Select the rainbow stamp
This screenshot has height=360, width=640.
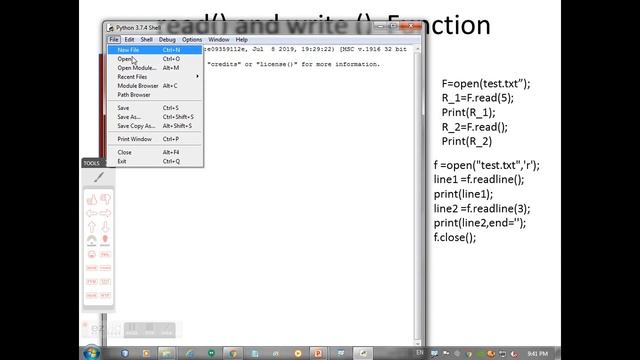[92, 240]
